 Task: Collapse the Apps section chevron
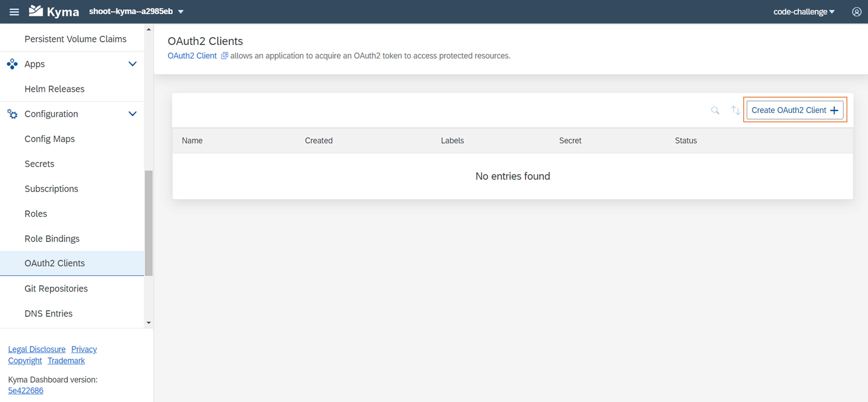[x=132, y=64]
